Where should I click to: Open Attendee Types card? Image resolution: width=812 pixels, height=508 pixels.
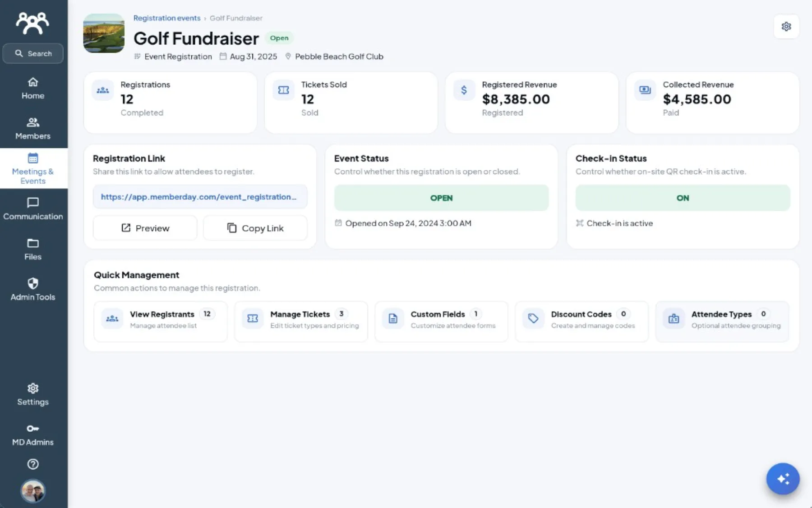[x=722, y=322]
